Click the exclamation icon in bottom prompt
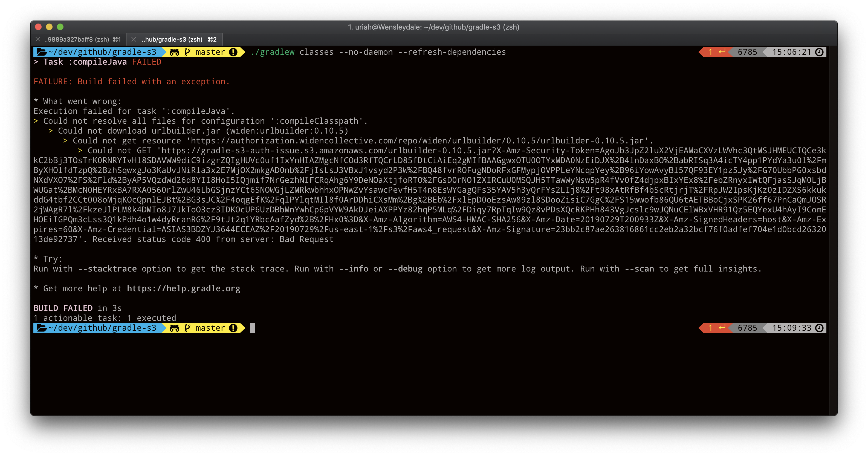This screenshot has height=456, width=868. coord(233,328)
